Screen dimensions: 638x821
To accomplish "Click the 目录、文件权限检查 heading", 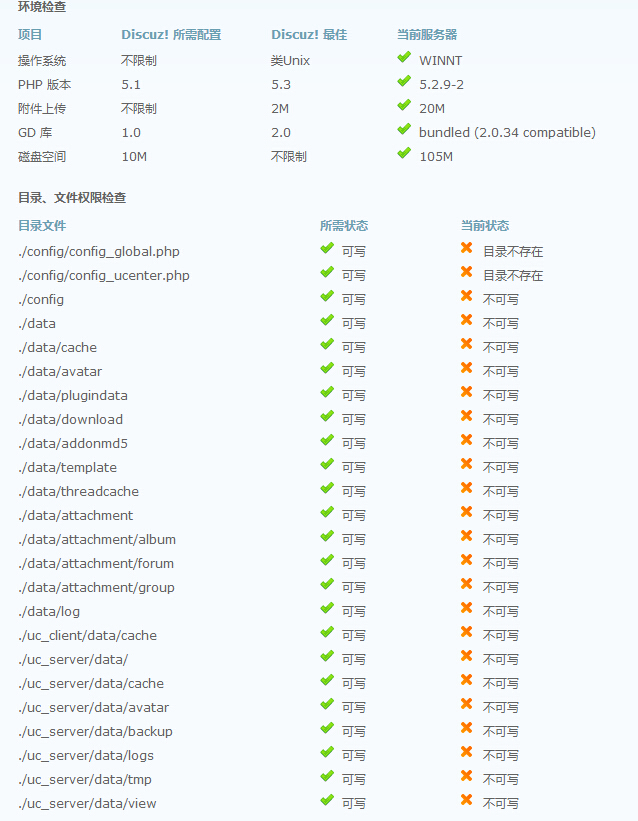I will tap(72, 198).
